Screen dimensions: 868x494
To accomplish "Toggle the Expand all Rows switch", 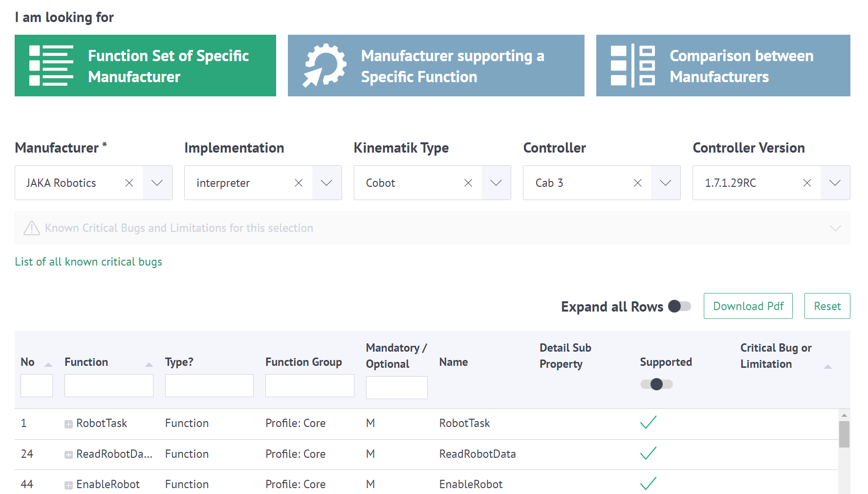I will 679,307.
